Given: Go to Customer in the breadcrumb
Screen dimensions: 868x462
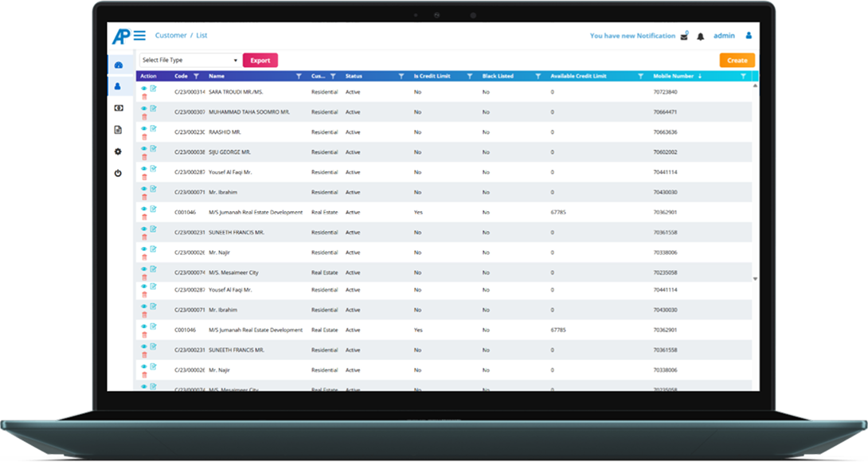Looking at the screenshot, I should tap(170, 36).
